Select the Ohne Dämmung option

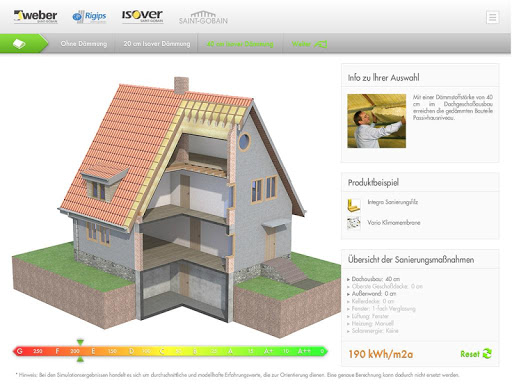click(x=84, y=44)
